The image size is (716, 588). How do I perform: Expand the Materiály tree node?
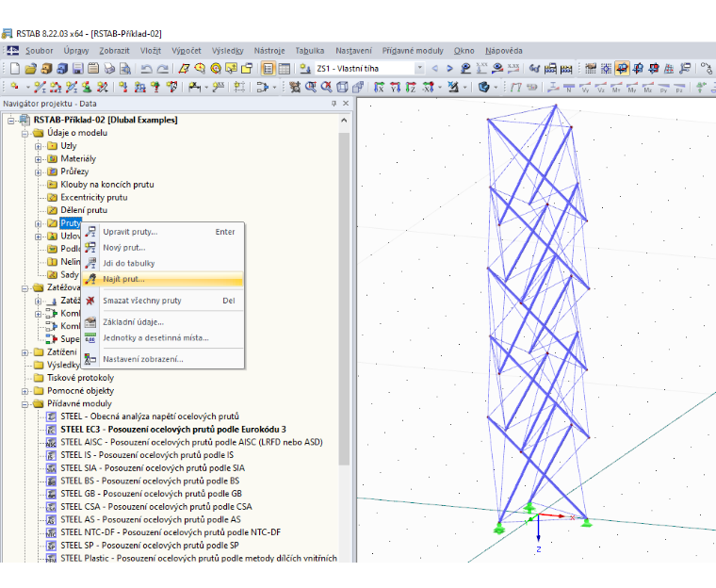coord(39,159)
